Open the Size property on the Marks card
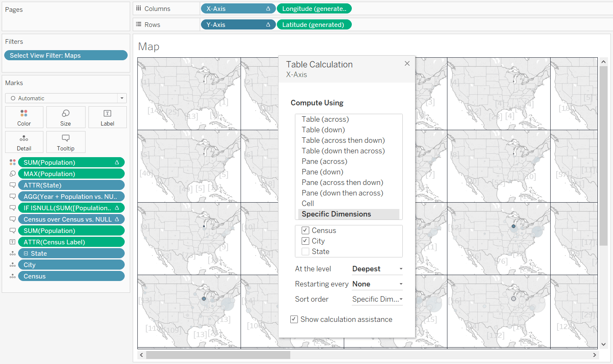Screen dimensions: 613x364 pos(66,117)
